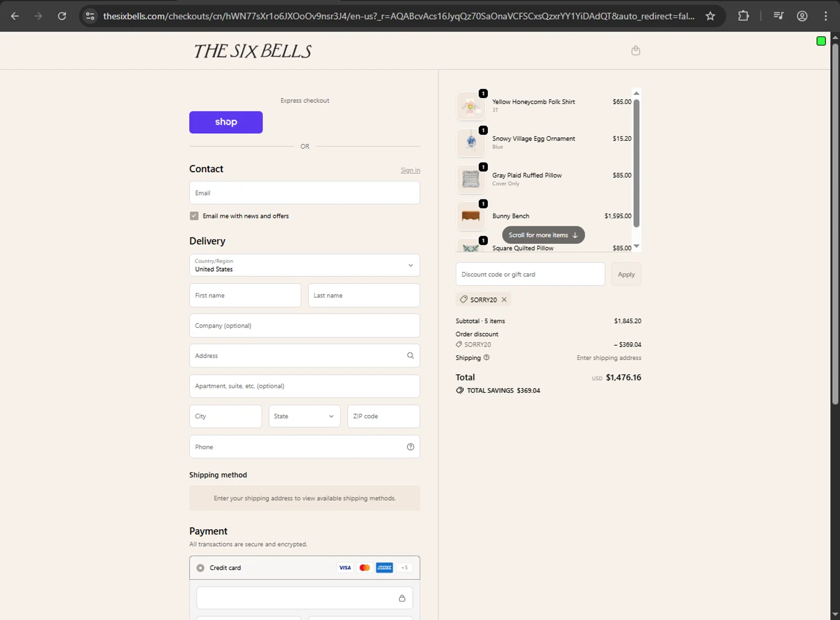The width and height of the screenshot is (840, 620).
Task: Open Chrome's three-dot menu
Action: pos(825,16)
